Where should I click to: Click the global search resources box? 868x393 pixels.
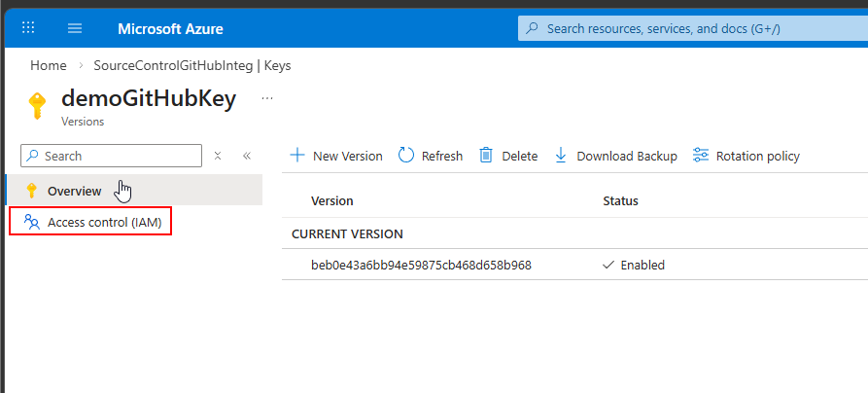692,28
